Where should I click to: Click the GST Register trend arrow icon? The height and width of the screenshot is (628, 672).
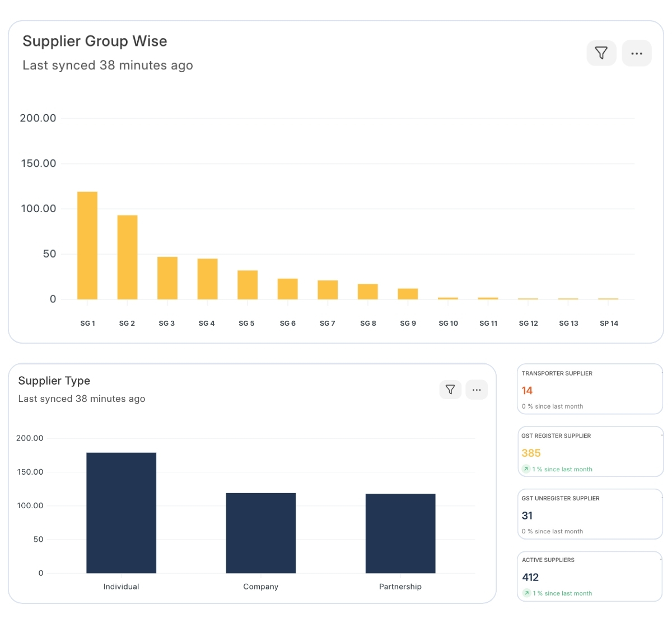pyautogui.click(x=526, y=469)
